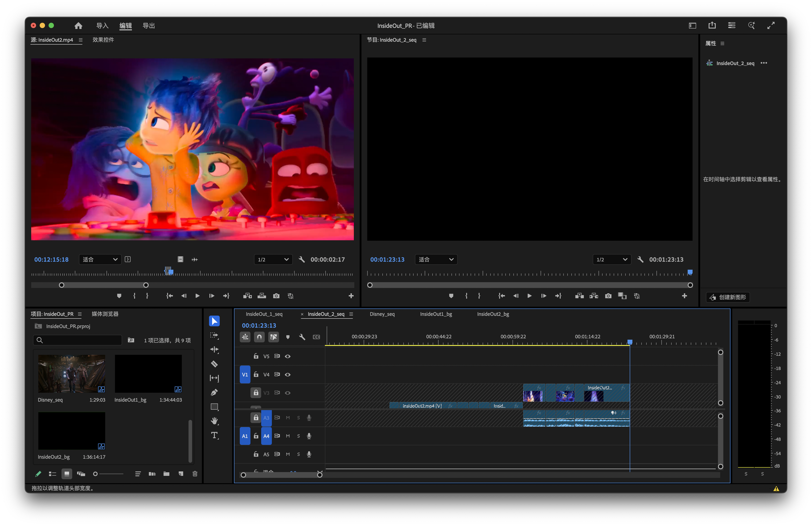Open 属性 panel menu
Screen dimensions: 812x526
pos(722,43)
